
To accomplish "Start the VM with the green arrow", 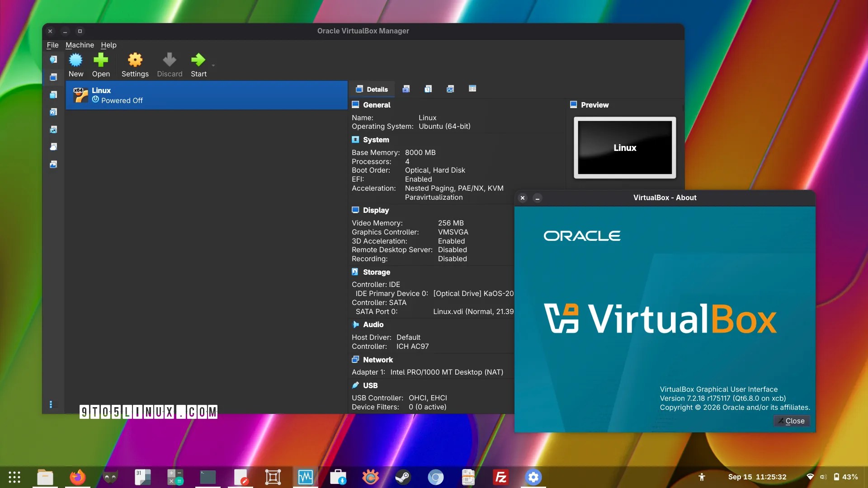I will click(198, 60).
